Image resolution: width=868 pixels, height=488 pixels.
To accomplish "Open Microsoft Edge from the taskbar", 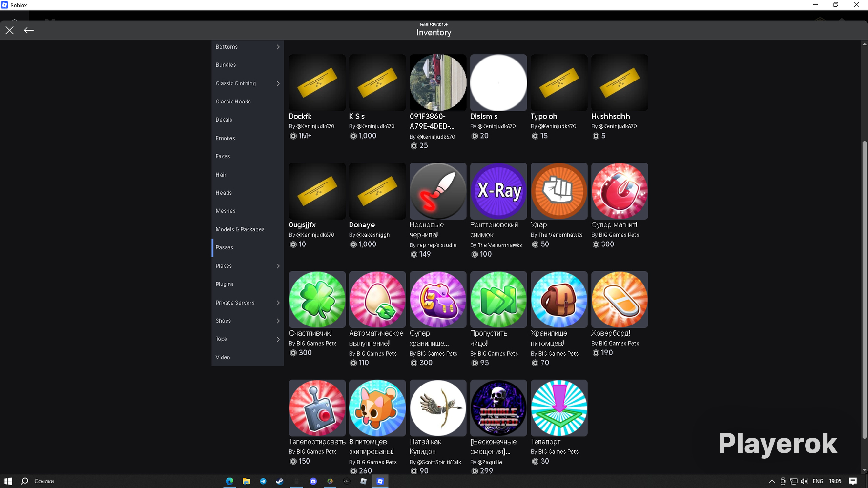I will (229, 481).
